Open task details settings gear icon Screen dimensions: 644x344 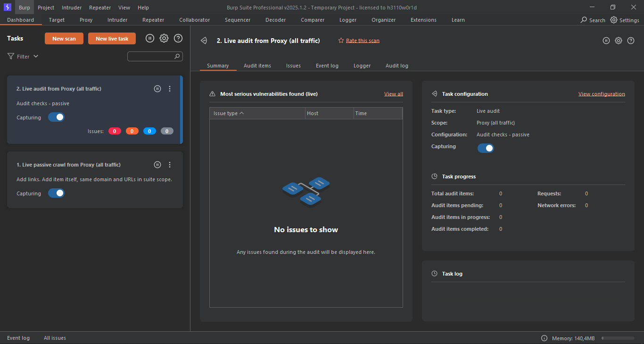click(619, 41)
